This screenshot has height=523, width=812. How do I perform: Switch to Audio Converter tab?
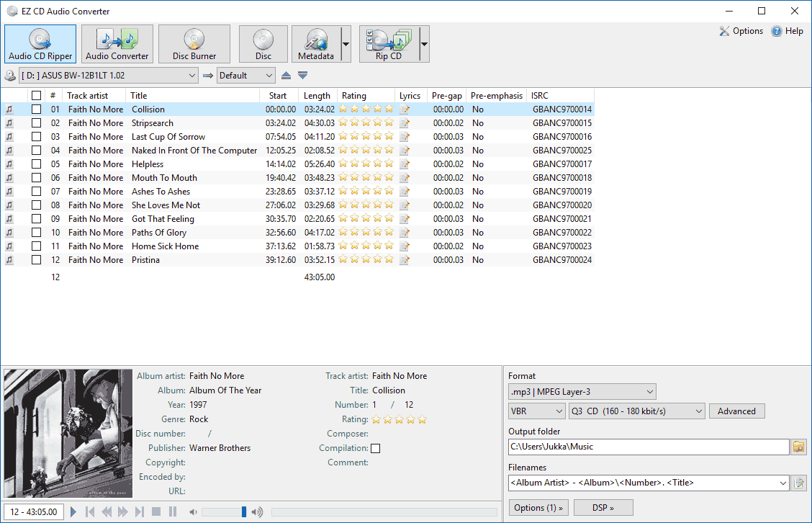point(117,44)
